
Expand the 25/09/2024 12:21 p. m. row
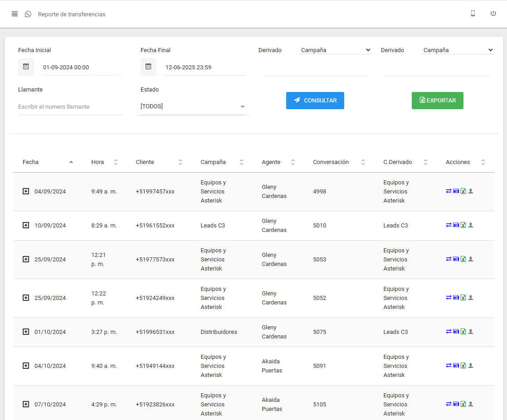[x=26, y=259]
